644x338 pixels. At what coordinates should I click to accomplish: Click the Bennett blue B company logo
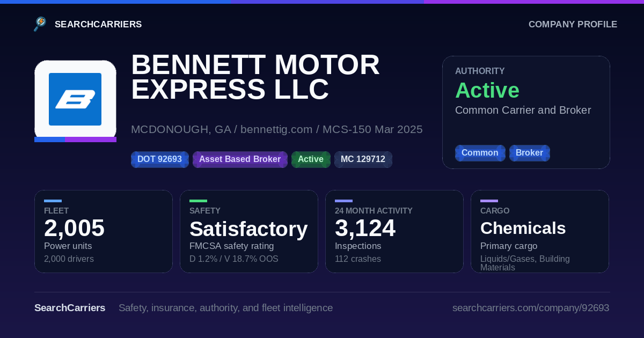[x=75, y=99]
